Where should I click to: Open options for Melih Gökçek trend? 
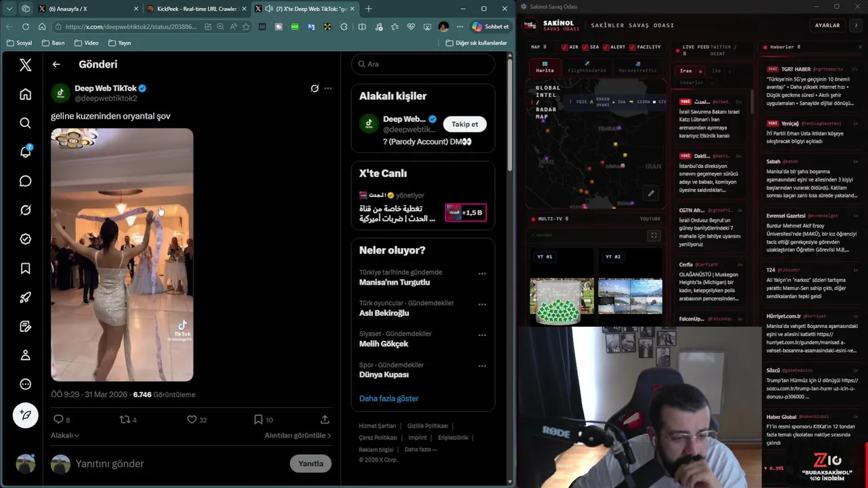click(482, 335)
